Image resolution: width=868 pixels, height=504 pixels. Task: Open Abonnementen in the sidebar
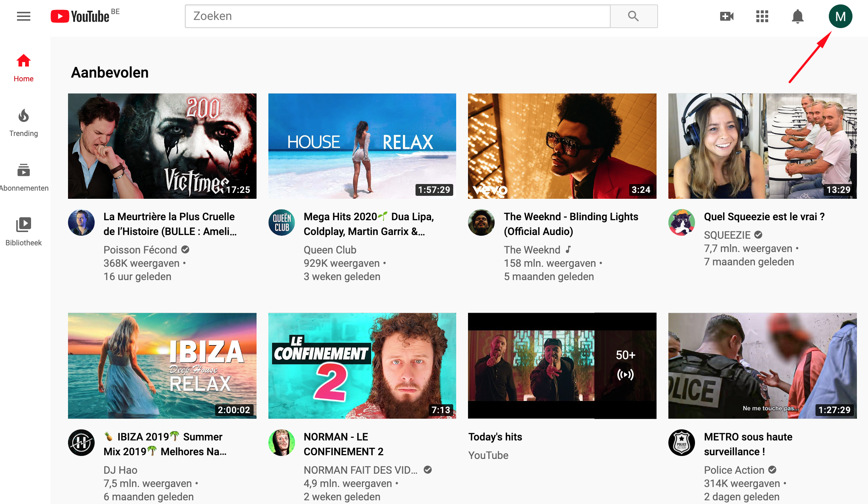point(24,177)
